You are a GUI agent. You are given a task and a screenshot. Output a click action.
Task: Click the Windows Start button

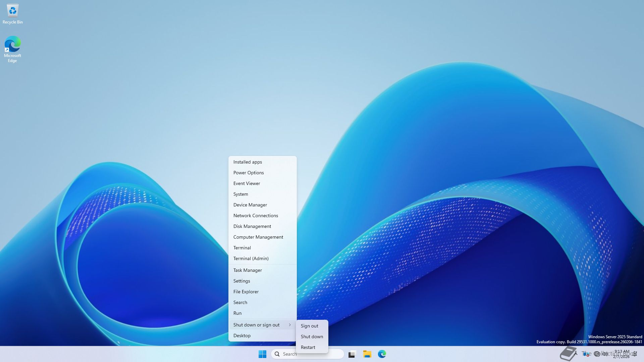(x=262, y=354)
